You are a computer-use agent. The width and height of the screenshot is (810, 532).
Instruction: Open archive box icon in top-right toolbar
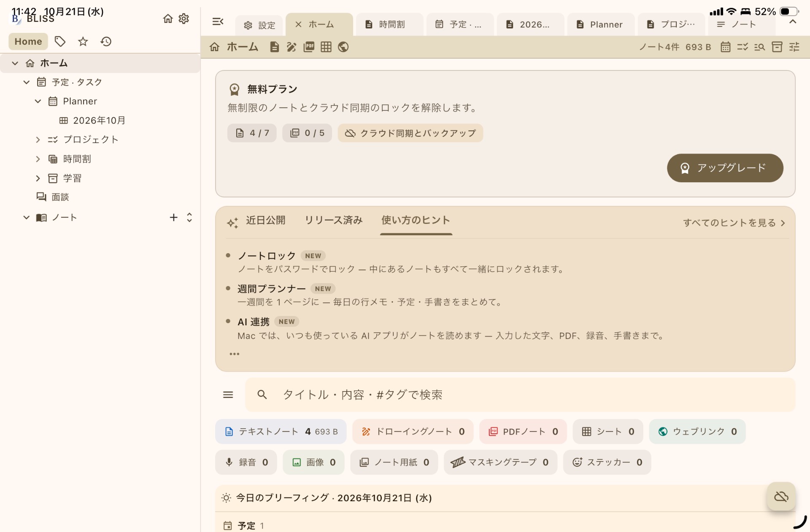point(777,47)
